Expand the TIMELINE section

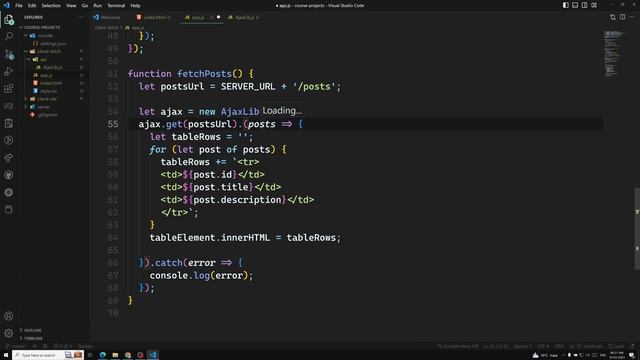pos(31,338)
